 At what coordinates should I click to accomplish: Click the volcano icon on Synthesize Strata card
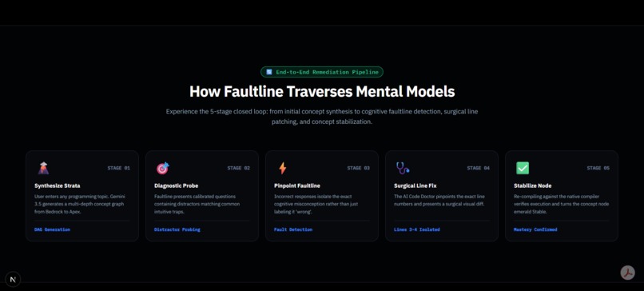(43, 168)
